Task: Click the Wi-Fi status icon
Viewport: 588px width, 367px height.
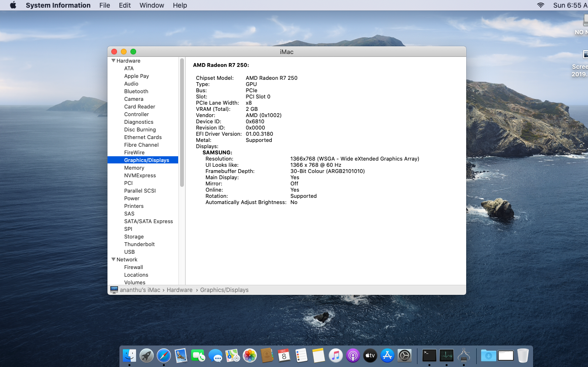Action: (541, 5)
